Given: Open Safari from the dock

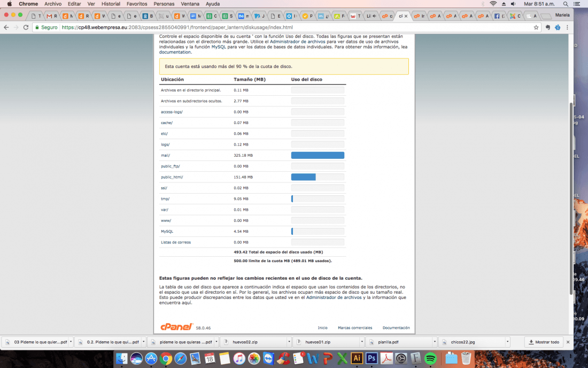Looking at the screenshot, I should coord(180,358).
